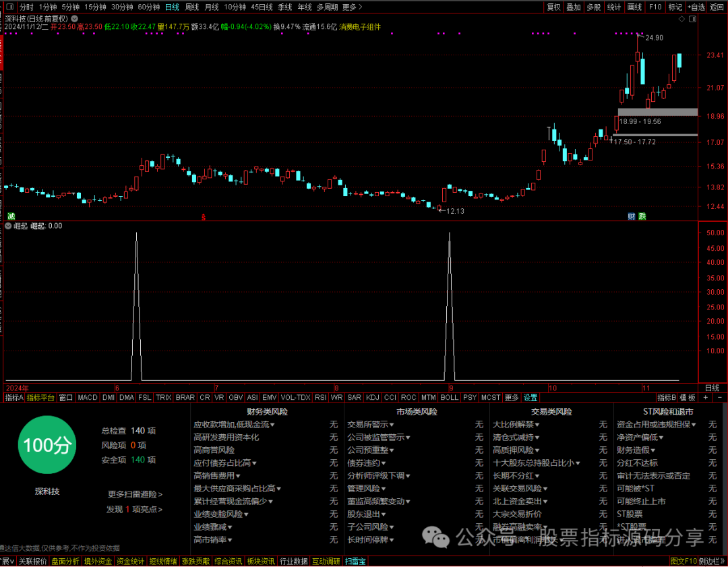Click the 返回 back button
728x567 pixels.
click(717, 7)
